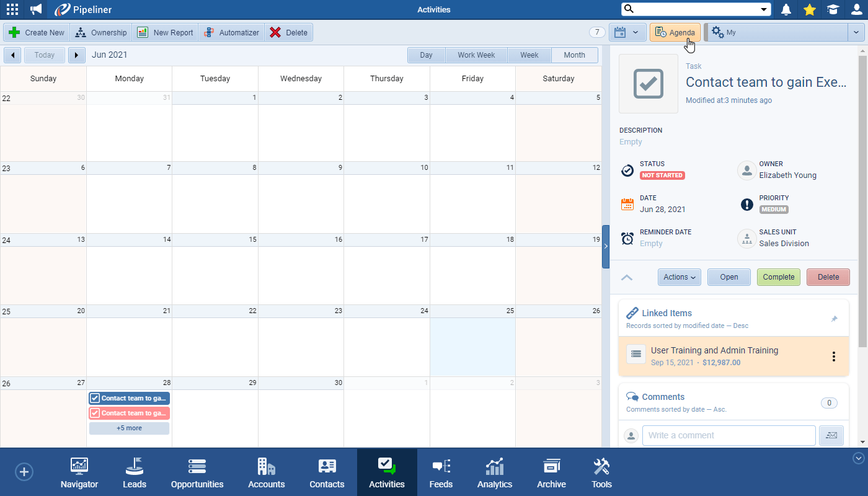This screenshot has width=868, height=496.
Task: Click the Today button
Action: (x=44, y=55)
